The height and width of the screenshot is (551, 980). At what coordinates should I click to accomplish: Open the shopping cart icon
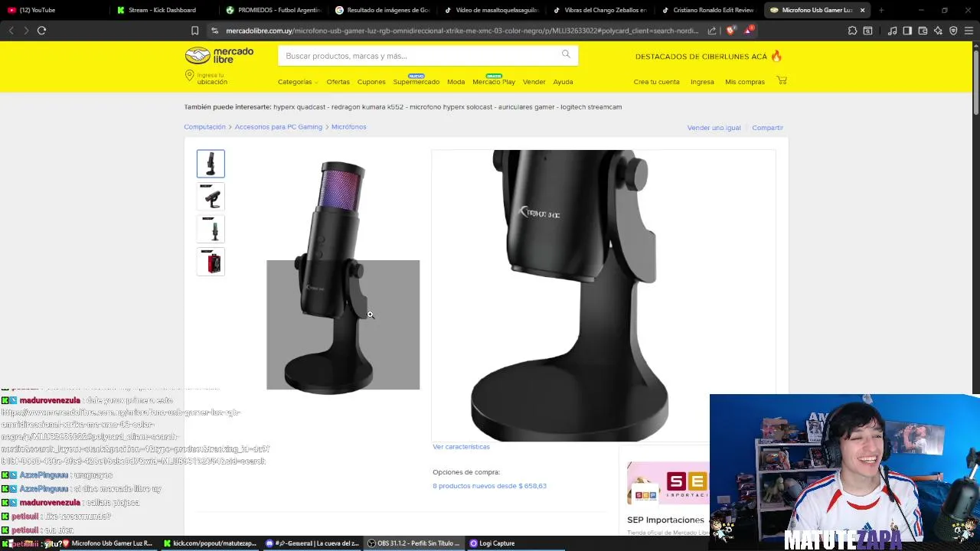(x=782, y=80)
